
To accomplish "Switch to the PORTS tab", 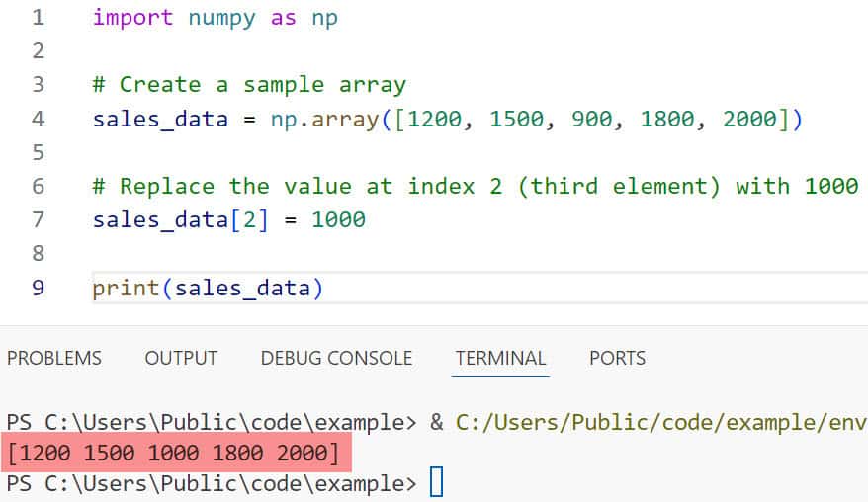I will (x=617, y=358).
